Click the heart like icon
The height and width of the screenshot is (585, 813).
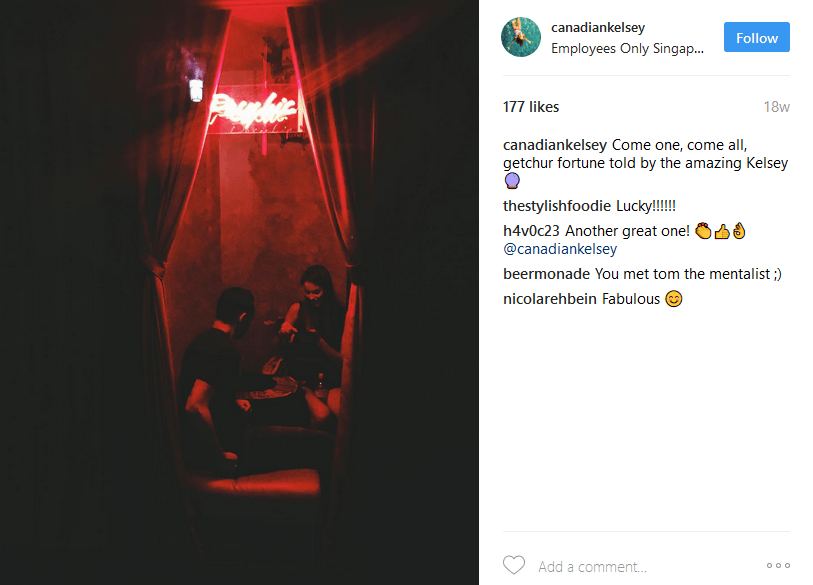tap(514, 565)
